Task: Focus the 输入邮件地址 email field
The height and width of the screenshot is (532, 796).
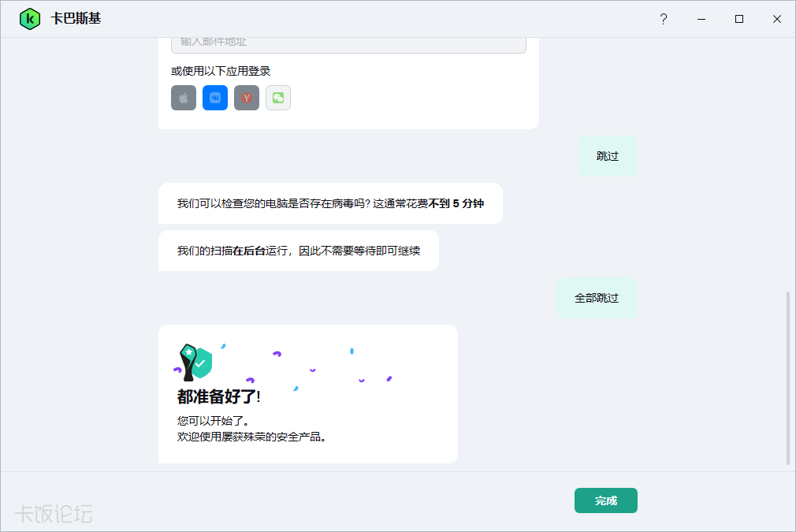Action: point(349,43)
